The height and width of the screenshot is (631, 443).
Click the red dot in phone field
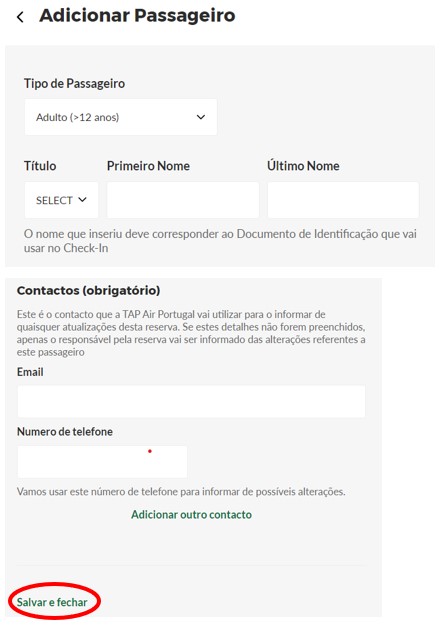(150, 451)
